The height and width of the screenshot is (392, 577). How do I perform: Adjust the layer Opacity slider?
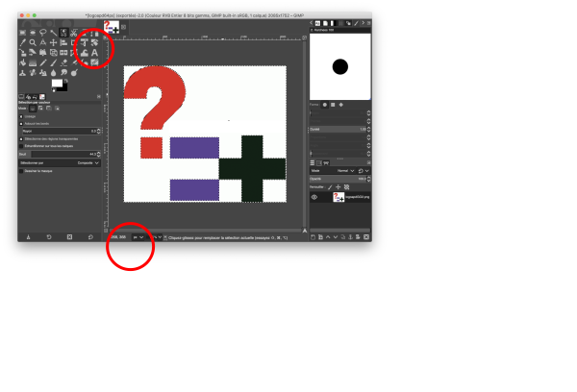(x=339, y=179)
